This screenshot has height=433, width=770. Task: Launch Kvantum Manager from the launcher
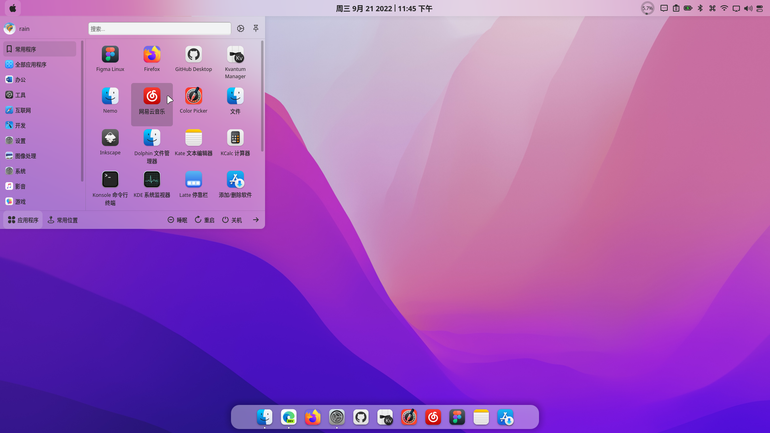(x=235, y=62)
